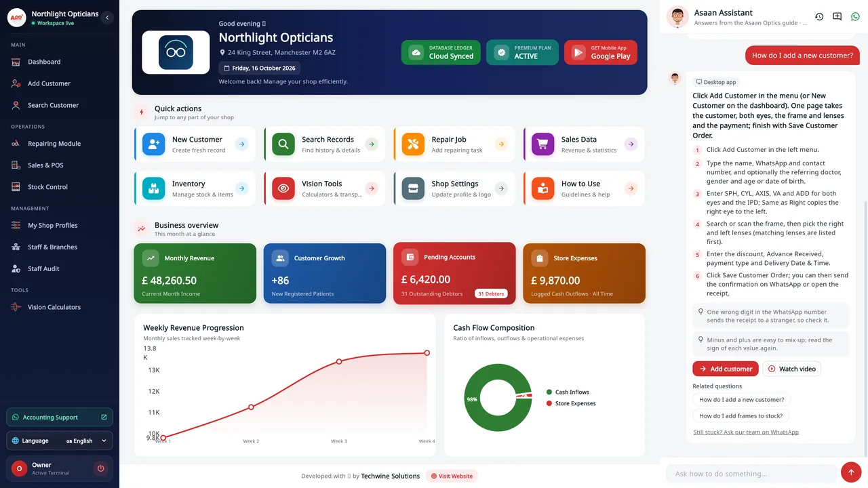Click the New Customer quick action icon
Screen dimensions: 868x488
coord(153,144)
